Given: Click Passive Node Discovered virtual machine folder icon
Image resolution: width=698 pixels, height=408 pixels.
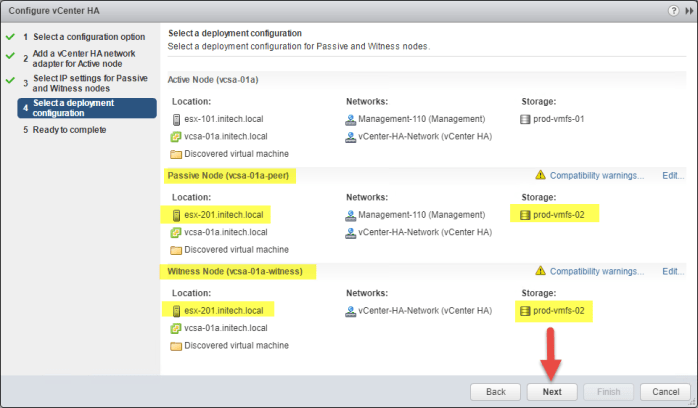Looking at the screenshot, I should click(x=177, y=250).
